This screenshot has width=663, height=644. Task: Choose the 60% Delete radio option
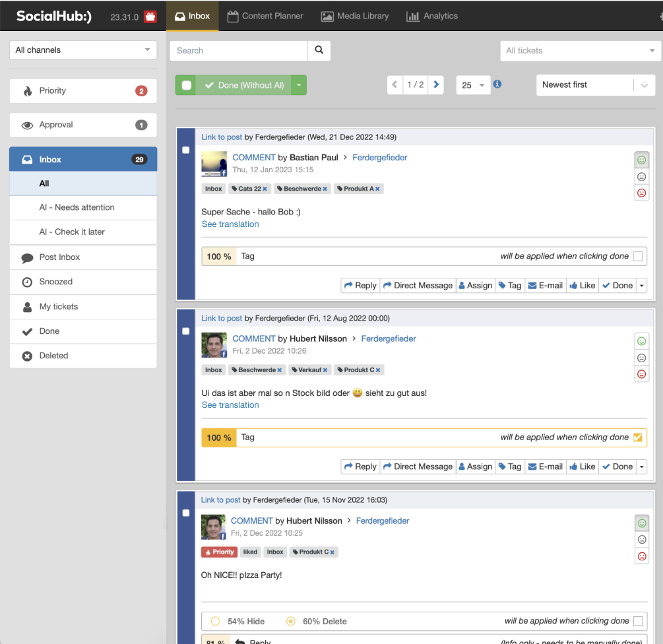click(x=290, y=621)
